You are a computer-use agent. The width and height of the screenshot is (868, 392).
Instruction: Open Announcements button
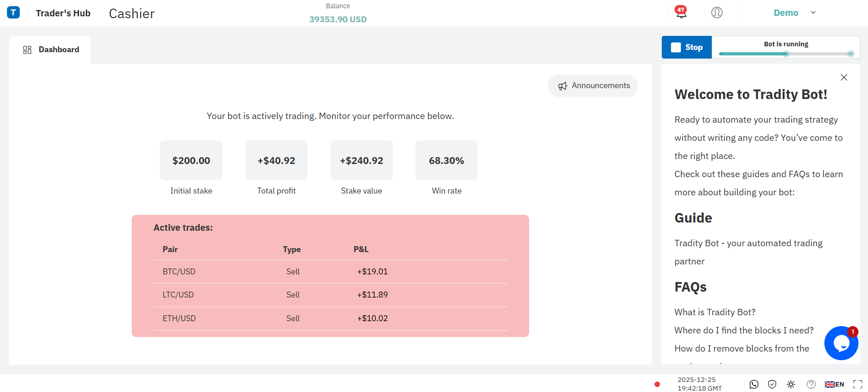(x=593, y=86)
